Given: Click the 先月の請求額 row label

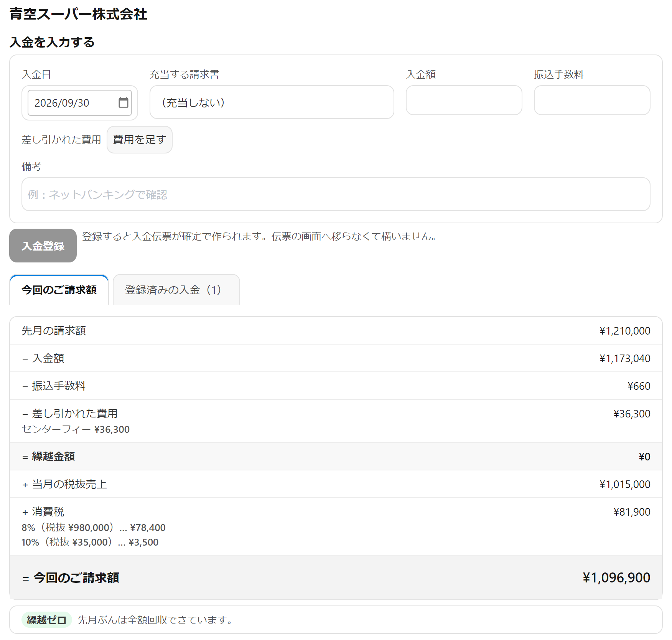Looking at the screenshot, I should [x=54, y=330].
